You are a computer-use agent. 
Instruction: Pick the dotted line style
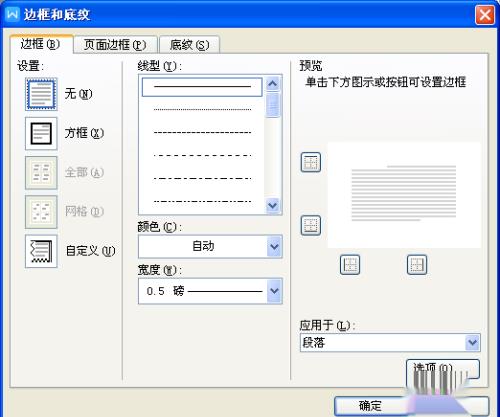[x=202, y=109]
